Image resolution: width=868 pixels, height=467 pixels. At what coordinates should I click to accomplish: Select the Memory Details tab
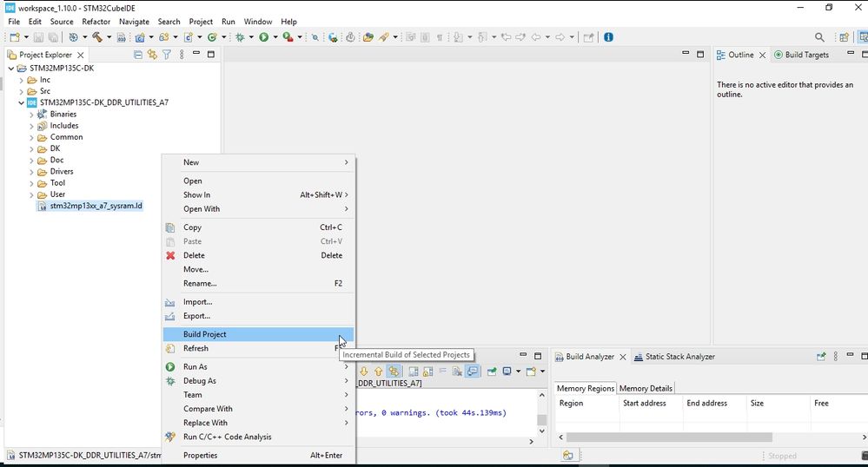pos(646,388)
